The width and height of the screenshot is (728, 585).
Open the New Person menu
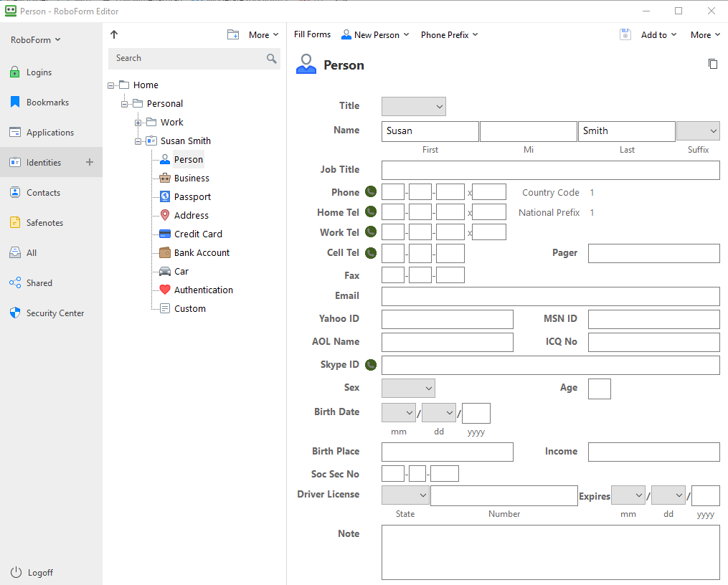pyautogui.click(x=375, y=34)
